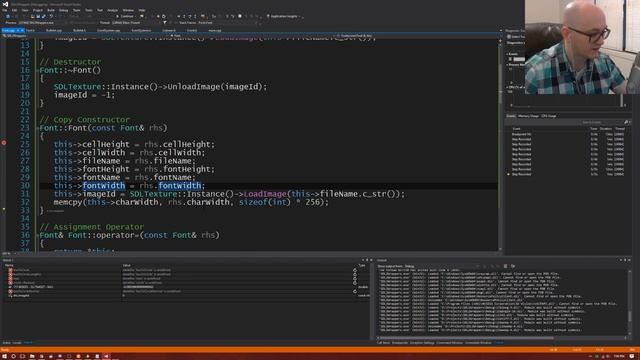Open the Stack Frame dropdown

pyautogui.click(x=227, y=23)
